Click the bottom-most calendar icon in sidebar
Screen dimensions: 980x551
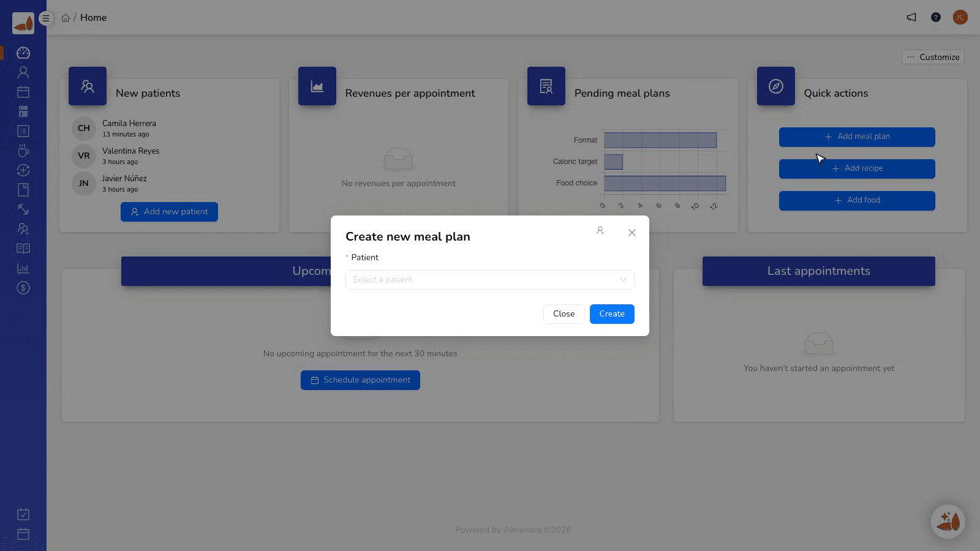coord(23,534)
